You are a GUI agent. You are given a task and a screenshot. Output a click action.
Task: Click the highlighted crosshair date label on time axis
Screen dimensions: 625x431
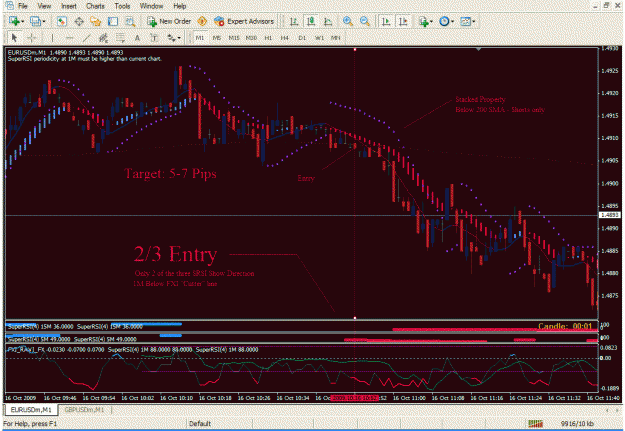[x=354, y=398]
